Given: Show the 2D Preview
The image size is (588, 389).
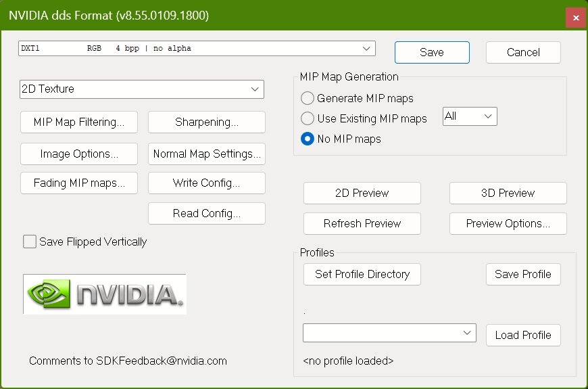Looking at the screenshot, I should 362,193.
